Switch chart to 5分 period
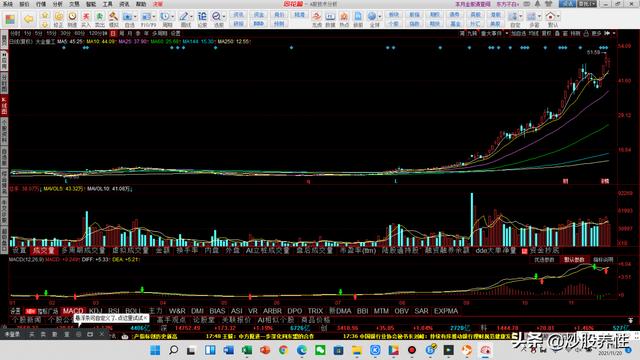 (x=38, y=33)
